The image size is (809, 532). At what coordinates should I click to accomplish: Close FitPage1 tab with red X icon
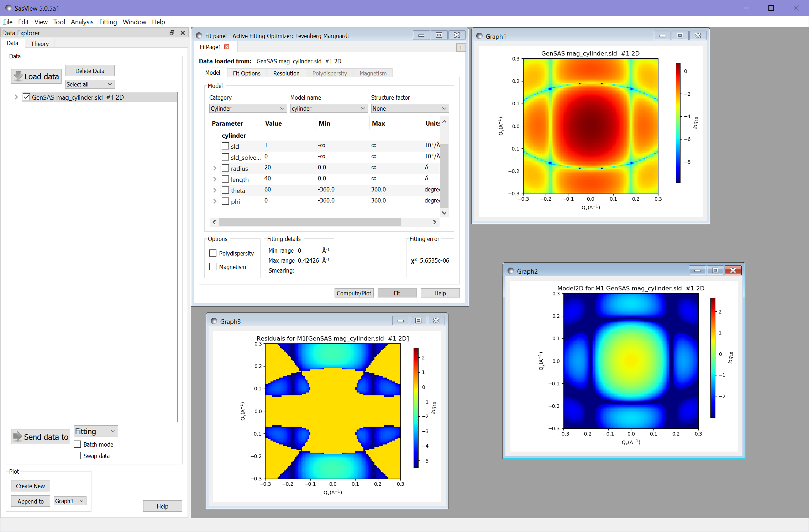click(x=227, y=47)
